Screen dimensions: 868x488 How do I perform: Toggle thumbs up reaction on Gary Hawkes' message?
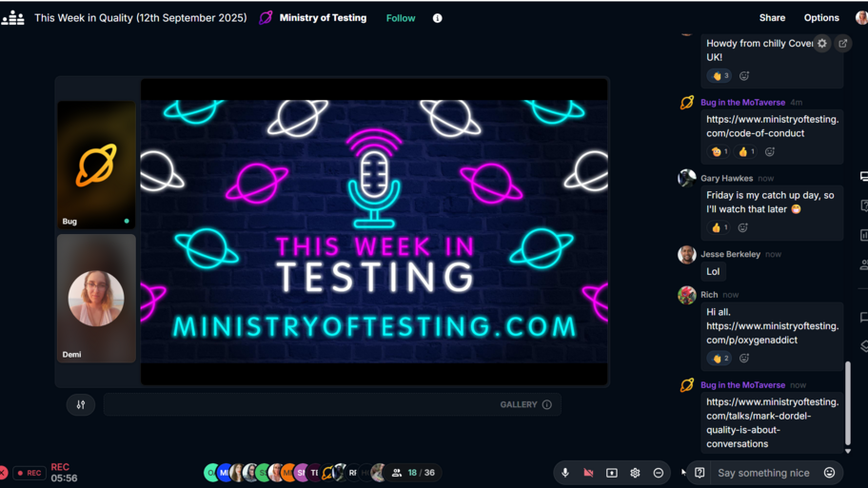point(720,228)
